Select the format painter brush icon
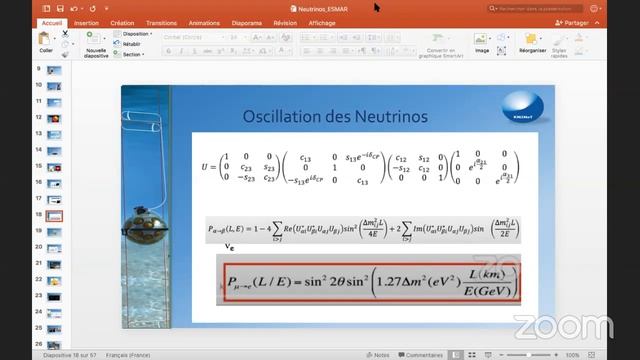The height and width of the screenshot is (360, 640). coord(65,54)
